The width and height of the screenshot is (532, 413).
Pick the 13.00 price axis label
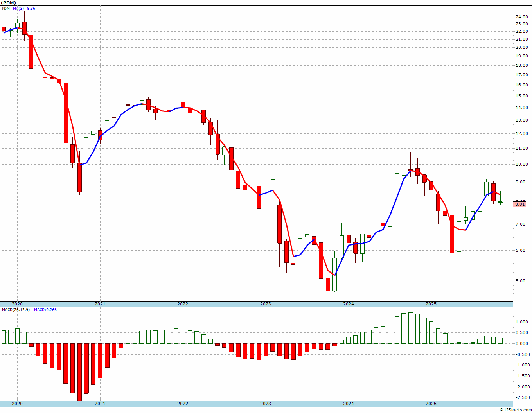[x=521, y=120]
